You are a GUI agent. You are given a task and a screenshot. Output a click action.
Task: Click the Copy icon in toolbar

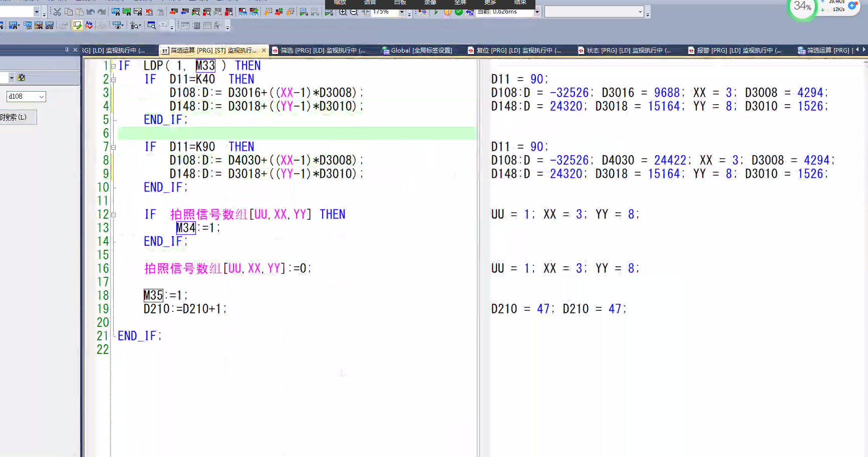point(69,12)
